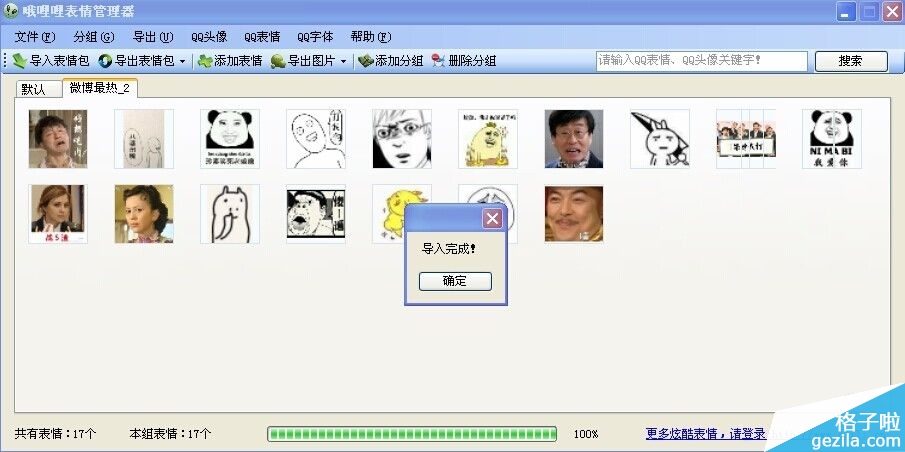The image size is (905, 452).
Task: Open the 更多炫酷表情，请登录 link
Action: click(x=705, y=434)
